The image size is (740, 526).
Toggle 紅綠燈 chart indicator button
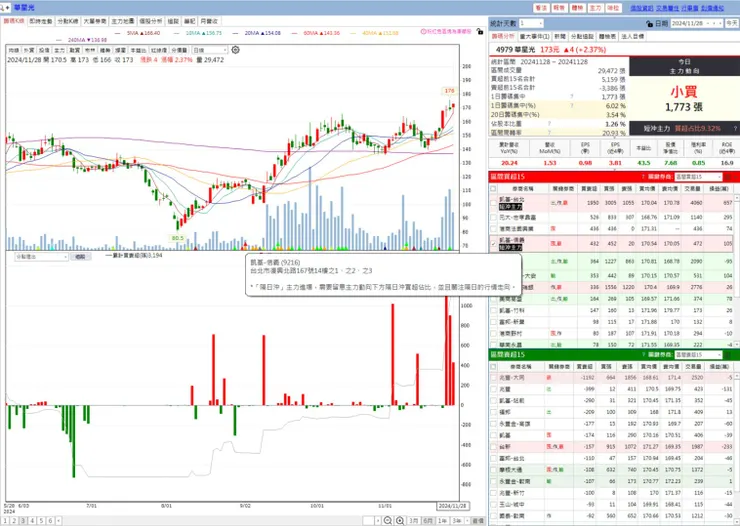159,50
